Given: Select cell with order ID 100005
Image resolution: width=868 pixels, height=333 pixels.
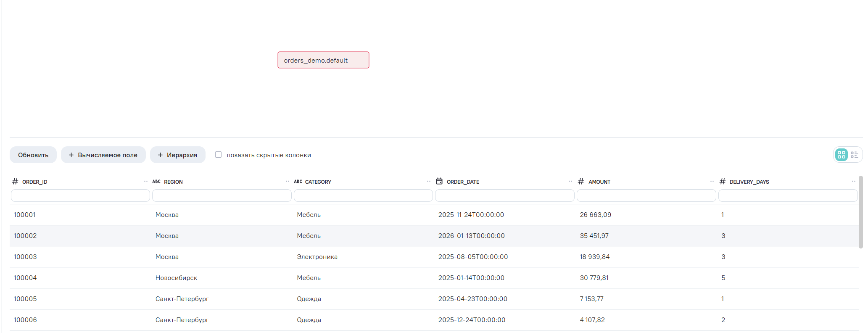Looking at the screenshot, I should [25, 299].
